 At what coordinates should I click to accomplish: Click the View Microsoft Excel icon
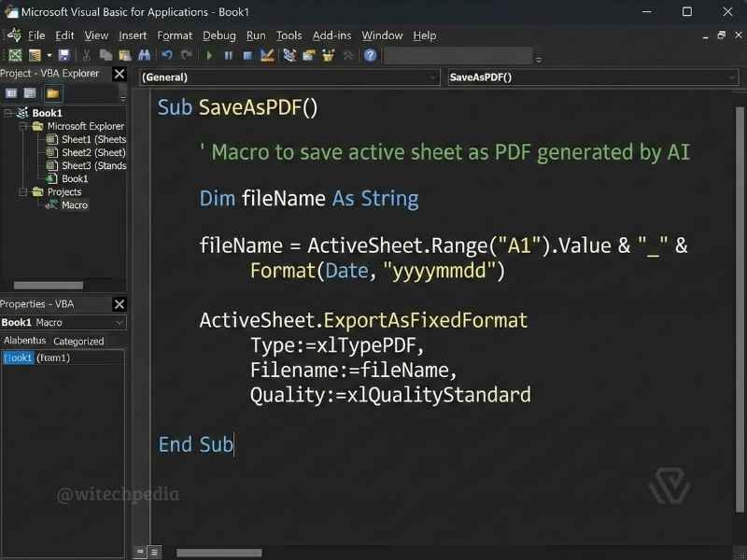tap(15, 56)
